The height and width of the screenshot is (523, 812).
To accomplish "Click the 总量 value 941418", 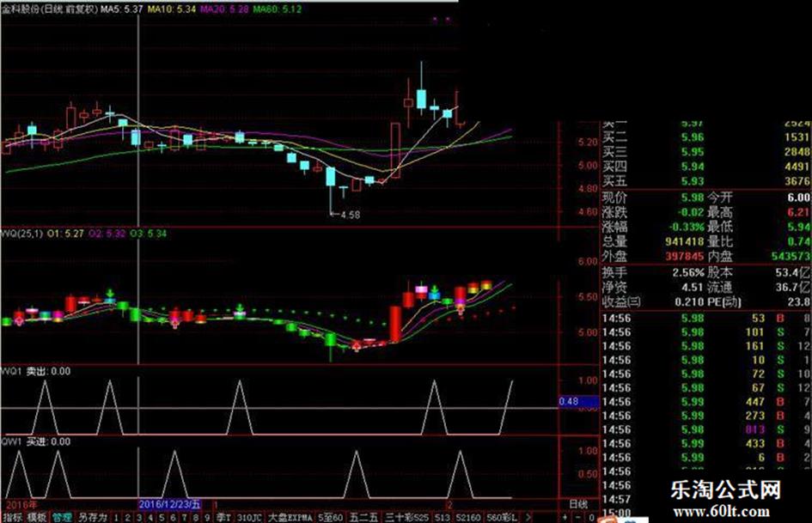I will click(685, 241).
